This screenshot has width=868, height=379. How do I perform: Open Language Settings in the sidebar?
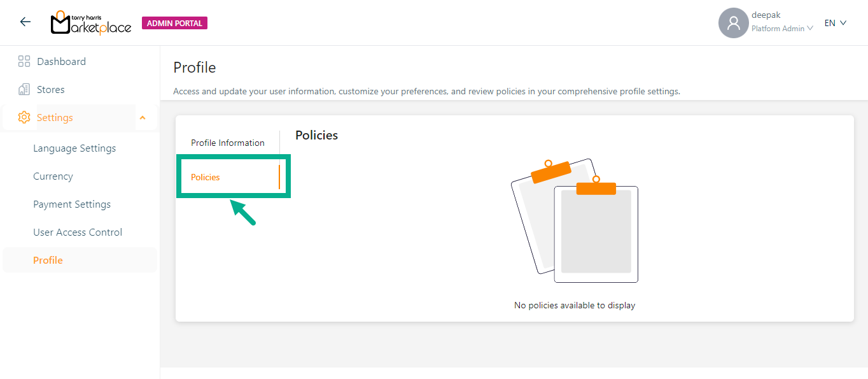tap(74, 148)
